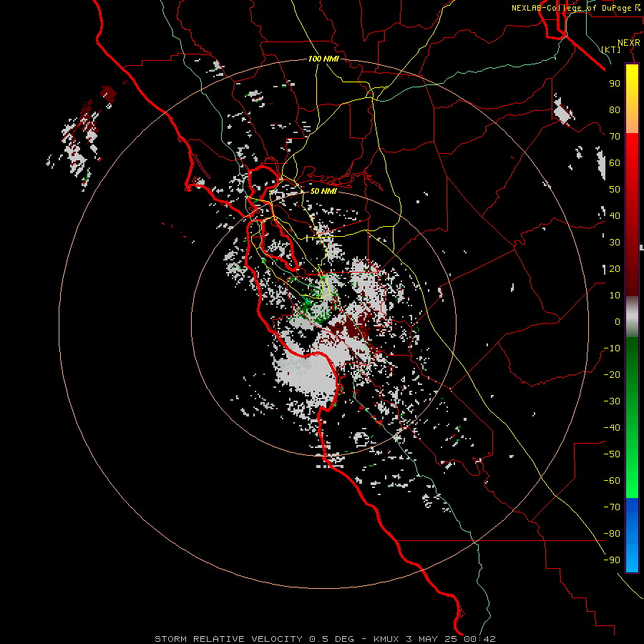The height and width of the screenshot is (644, 644).
Task: Select the 30 value on velocity scale
Action: 615,243
